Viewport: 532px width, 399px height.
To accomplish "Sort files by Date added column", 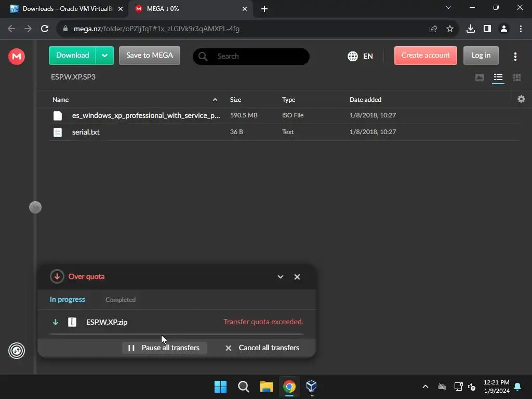I will pos(365,99).
